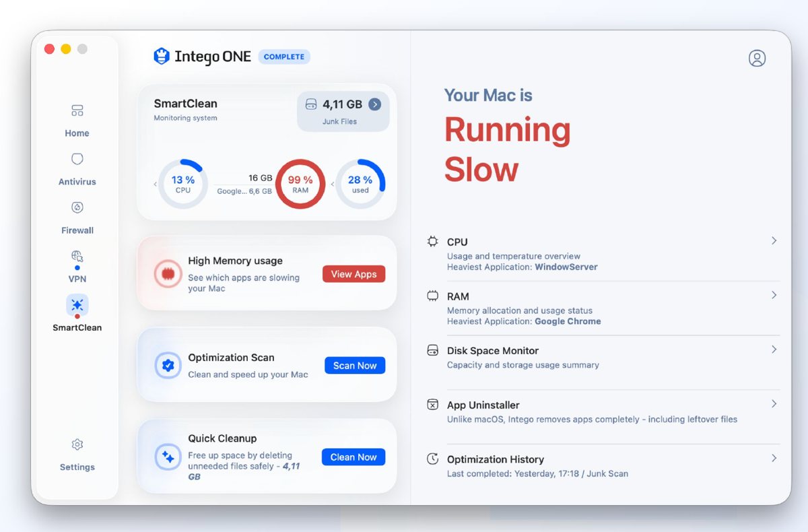808x532 pixels.
Task: Open junk files details arrow button
Action: 375,104
